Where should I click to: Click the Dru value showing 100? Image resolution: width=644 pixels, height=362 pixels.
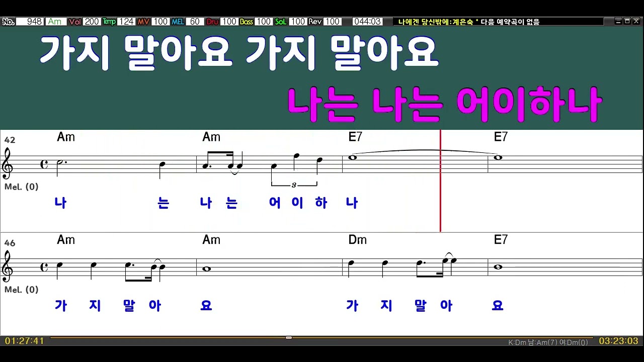tap(229, 22)
